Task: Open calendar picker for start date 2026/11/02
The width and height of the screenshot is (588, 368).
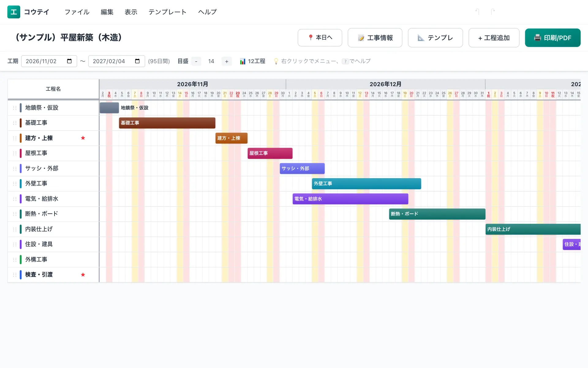Action: [x=69, y=61]
